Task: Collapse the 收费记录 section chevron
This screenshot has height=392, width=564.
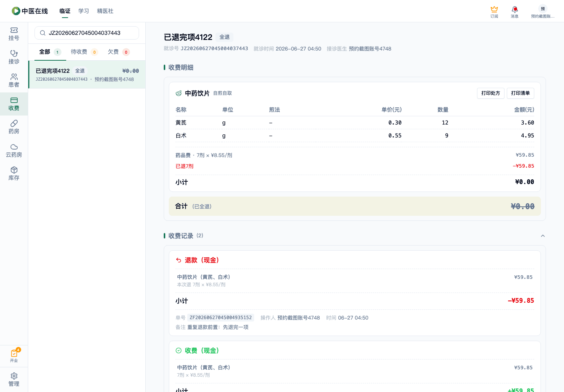Action: (543, 236)
